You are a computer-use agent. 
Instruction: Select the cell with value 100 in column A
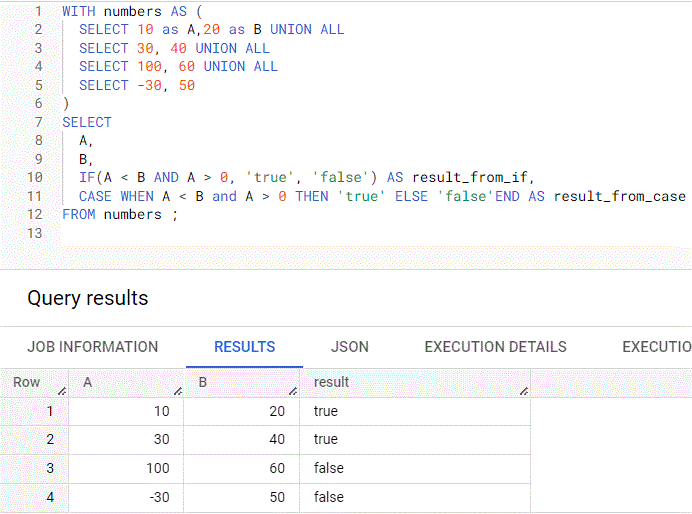[x=155, y=468]
